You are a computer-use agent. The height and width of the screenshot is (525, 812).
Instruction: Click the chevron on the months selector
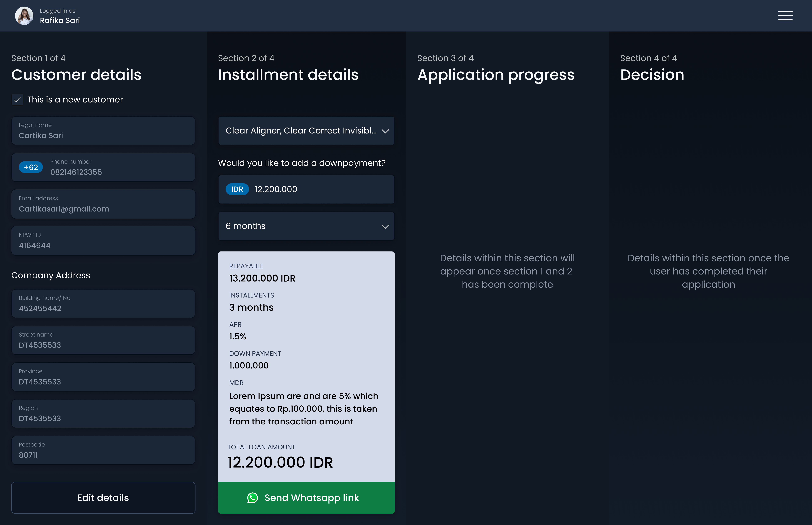[x=385, y=226]
